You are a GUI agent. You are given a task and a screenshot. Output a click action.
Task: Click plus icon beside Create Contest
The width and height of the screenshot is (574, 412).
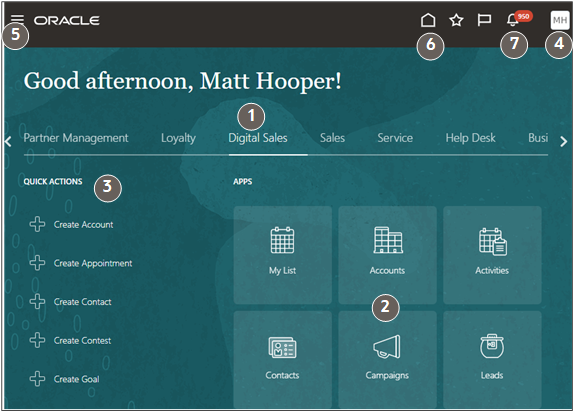(37, 340)
